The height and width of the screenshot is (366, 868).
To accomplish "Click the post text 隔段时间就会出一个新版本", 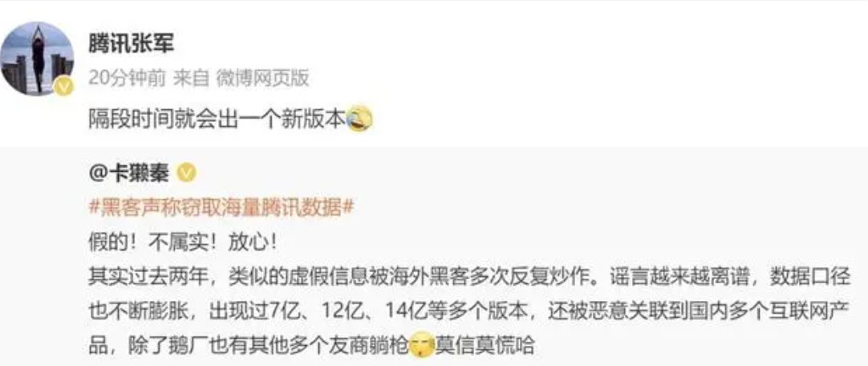I will (x=217, y=119).
